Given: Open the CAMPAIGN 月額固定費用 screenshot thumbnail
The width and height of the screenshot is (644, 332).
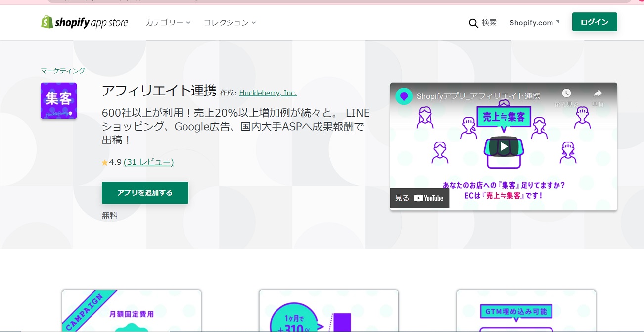Looking at the screenshot, I should (132, 311).
